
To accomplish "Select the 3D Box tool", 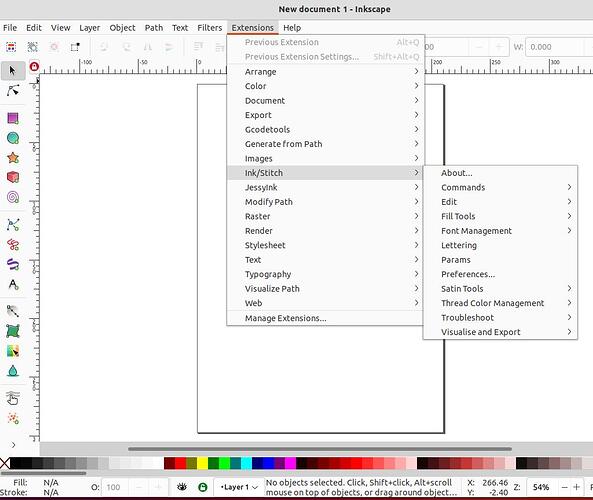I will pyautogui.click(x=13, y=177).
